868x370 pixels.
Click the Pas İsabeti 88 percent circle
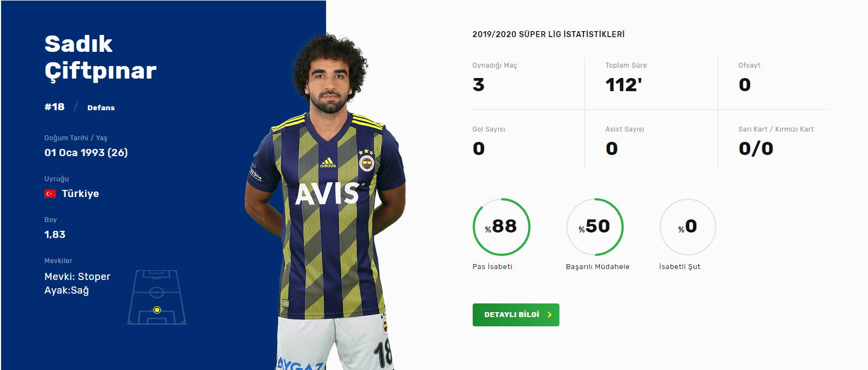(502, 227)
